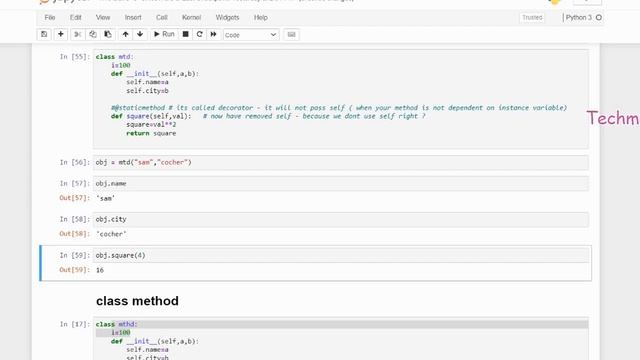
Task: Open the Edit menu
Action: click(x=76, y=18)
